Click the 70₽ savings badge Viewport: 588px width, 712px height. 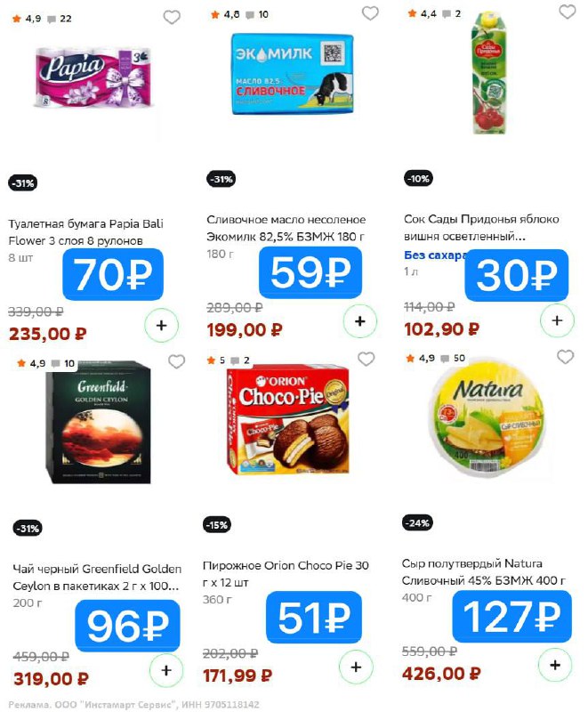tap(113, 274)
